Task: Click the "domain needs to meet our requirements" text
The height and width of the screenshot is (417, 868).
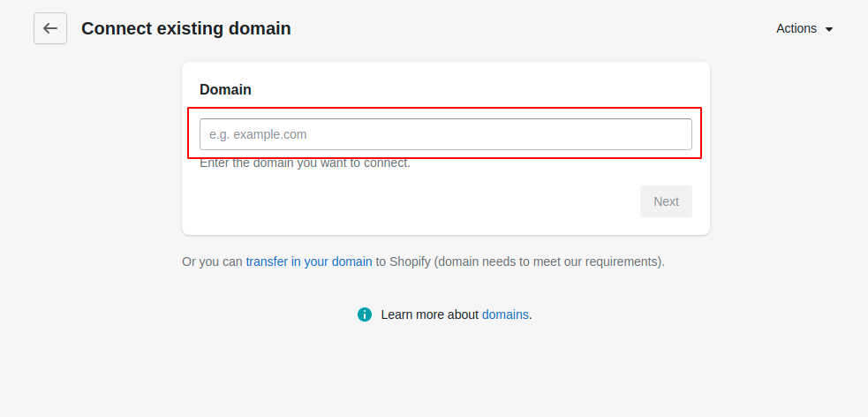Action: click(x=547, y=262)
